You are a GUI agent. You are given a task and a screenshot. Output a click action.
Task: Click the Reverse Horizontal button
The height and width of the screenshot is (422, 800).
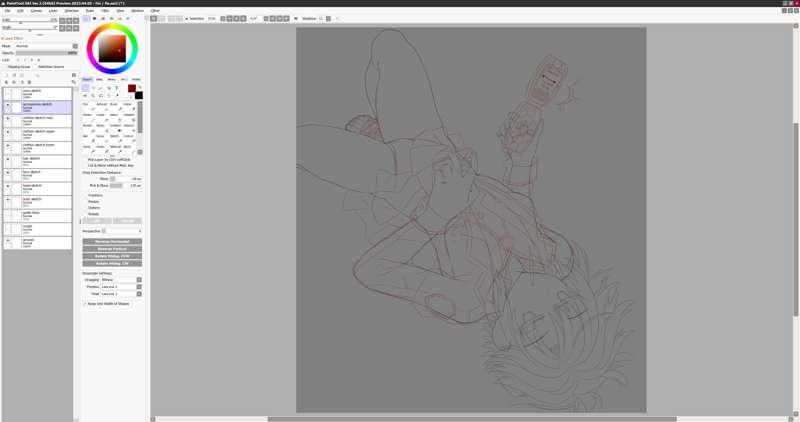click(112, 241)
